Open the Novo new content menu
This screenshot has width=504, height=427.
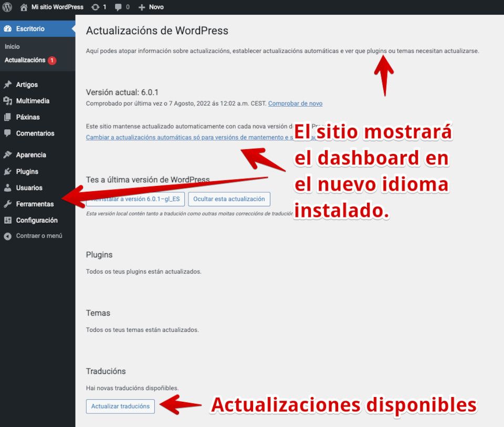[156, 7]
